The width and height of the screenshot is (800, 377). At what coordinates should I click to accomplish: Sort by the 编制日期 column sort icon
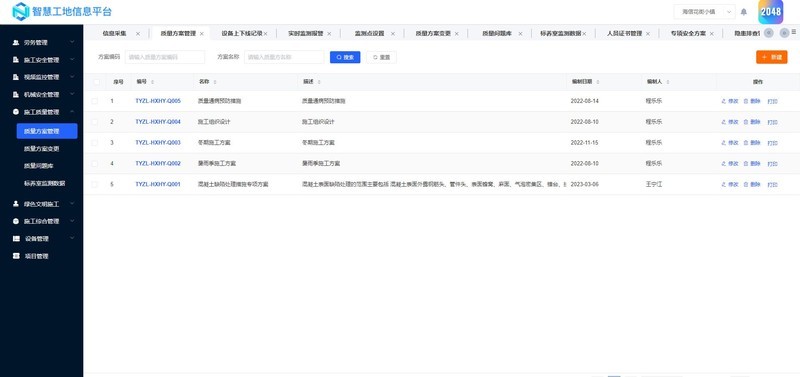point(597,82)
